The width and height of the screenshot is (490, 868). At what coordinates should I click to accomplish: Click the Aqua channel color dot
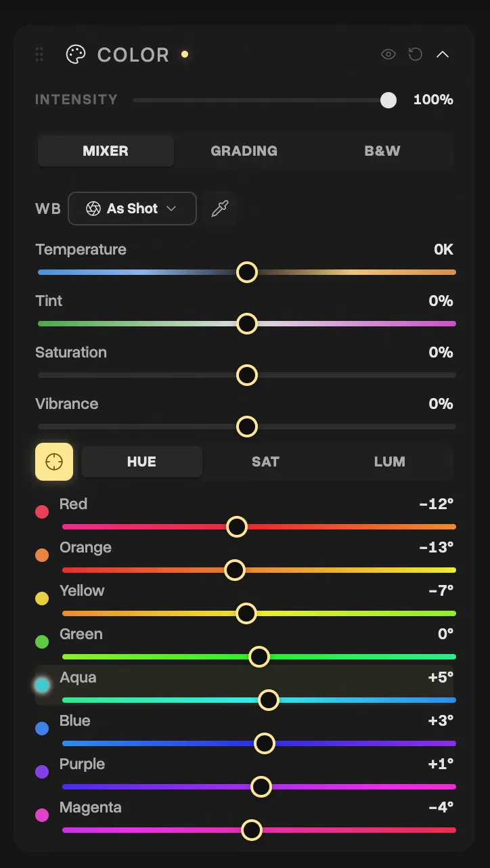[x=42, y=685]
